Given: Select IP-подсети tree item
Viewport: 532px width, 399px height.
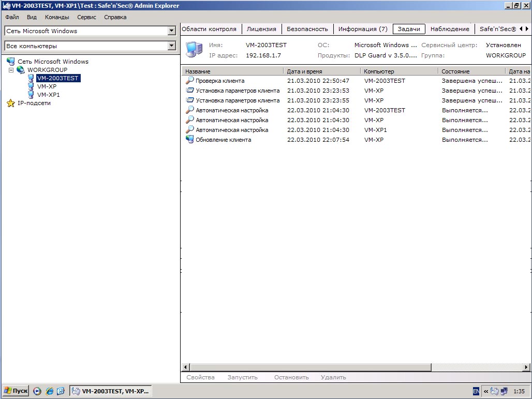Looking at the screenshot, I should tap(34, 103).
